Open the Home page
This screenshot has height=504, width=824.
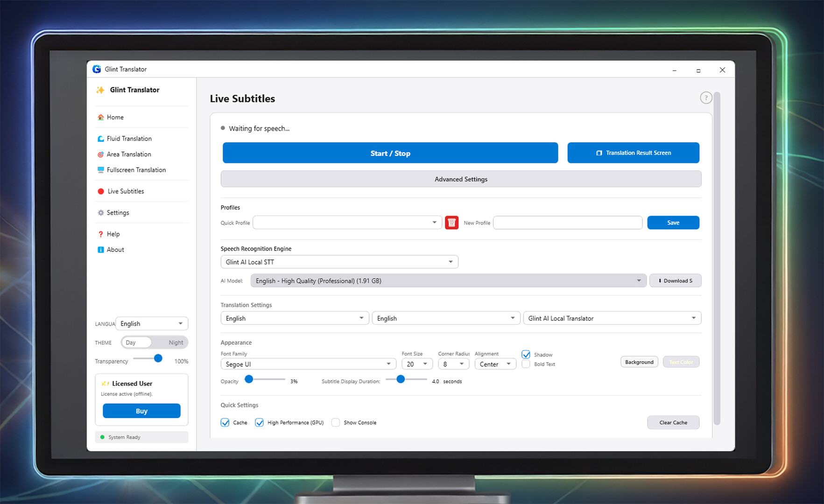tap(142, 117)
